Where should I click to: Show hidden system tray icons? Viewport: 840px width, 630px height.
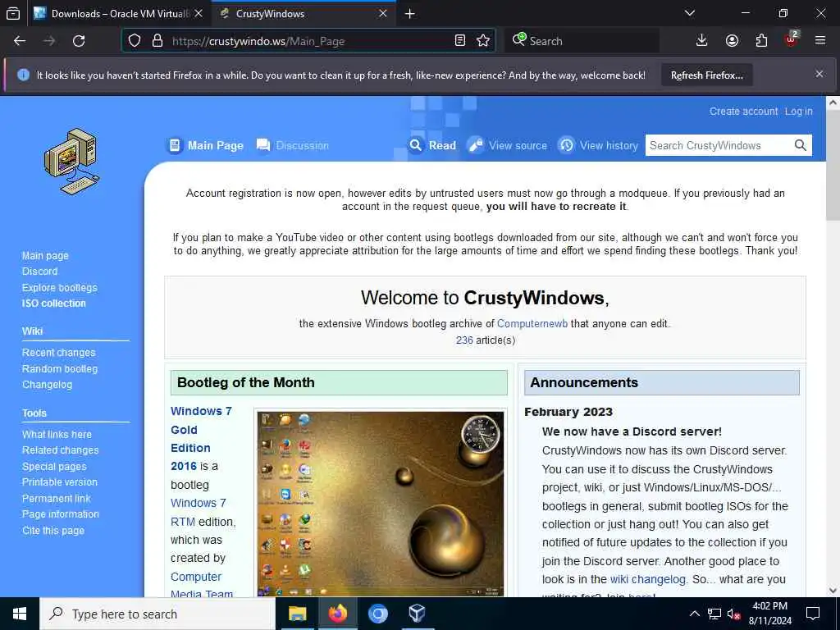694,614
